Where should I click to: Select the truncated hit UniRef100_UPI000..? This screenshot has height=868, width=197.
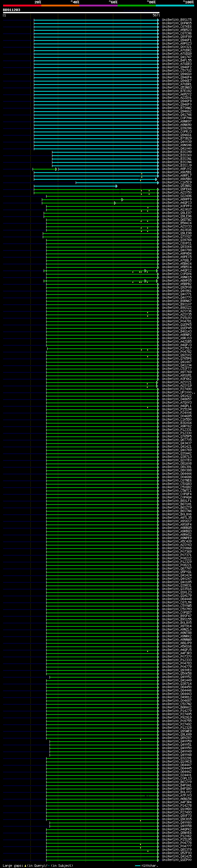coord(179,393)
